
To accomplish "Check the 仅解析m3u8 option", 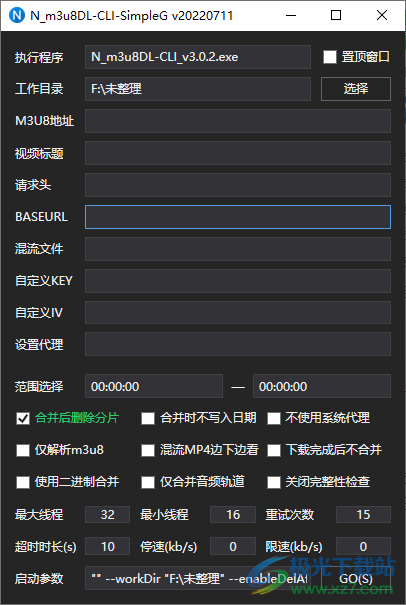I will point(23,450).
